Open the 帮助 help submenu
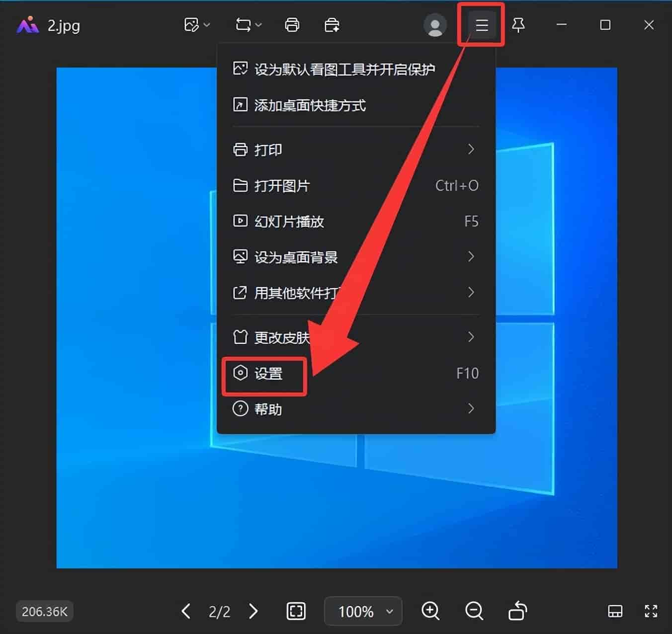The image size is (672, 634). [x=356, y=409]
